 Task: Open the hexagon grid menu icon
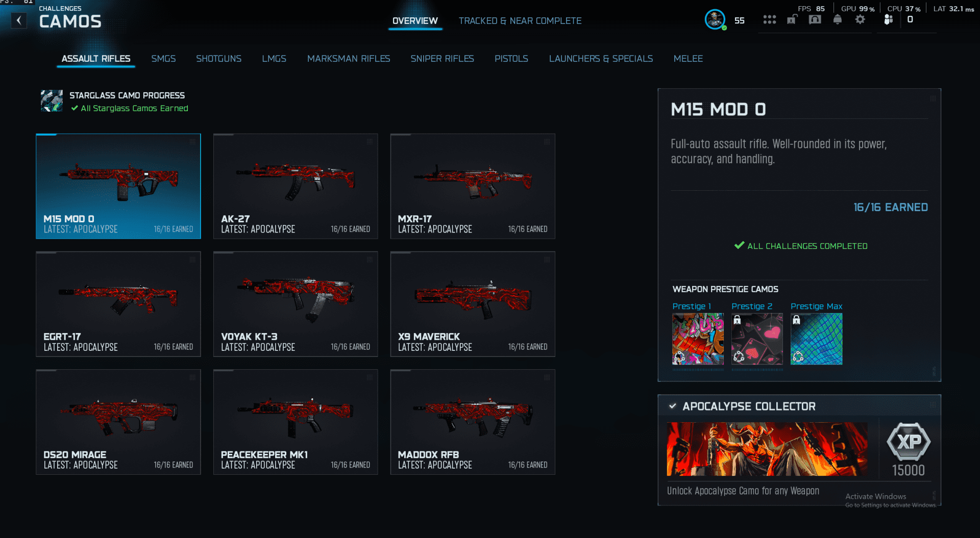pos(769,20)
